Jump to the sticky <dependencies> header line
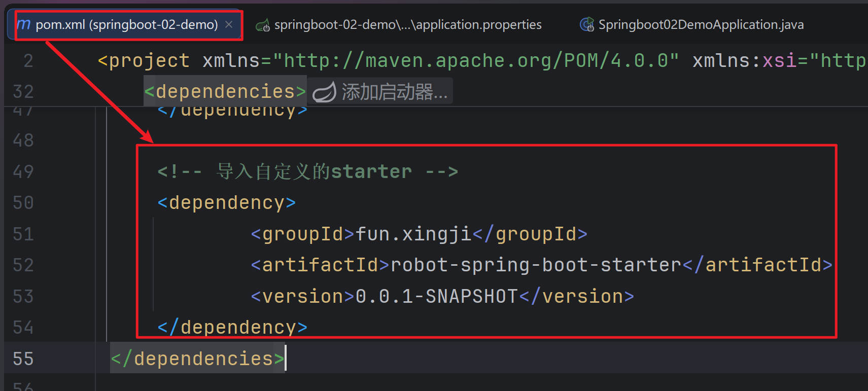Screen dimensions: 868x391 coord(225,92)
